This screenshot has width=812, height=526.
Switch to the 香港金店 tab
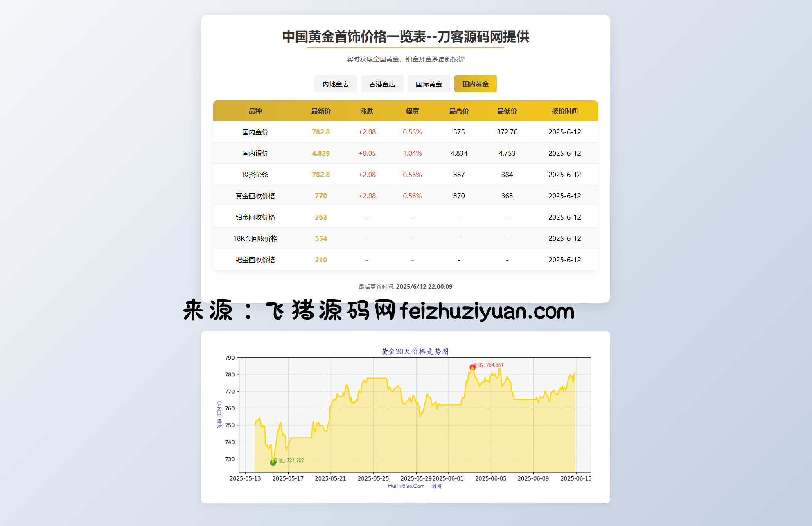tap(382, 84)
